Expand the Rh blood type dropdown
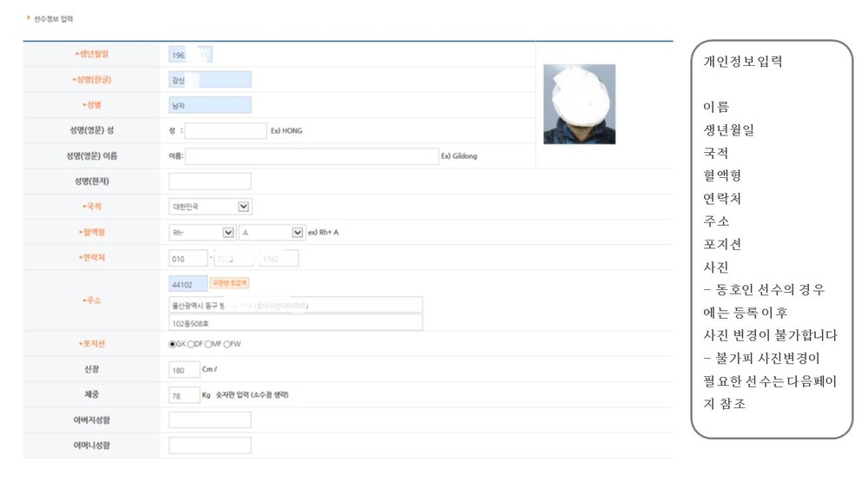This screenshot has width=868, height=489. (202, 233)
